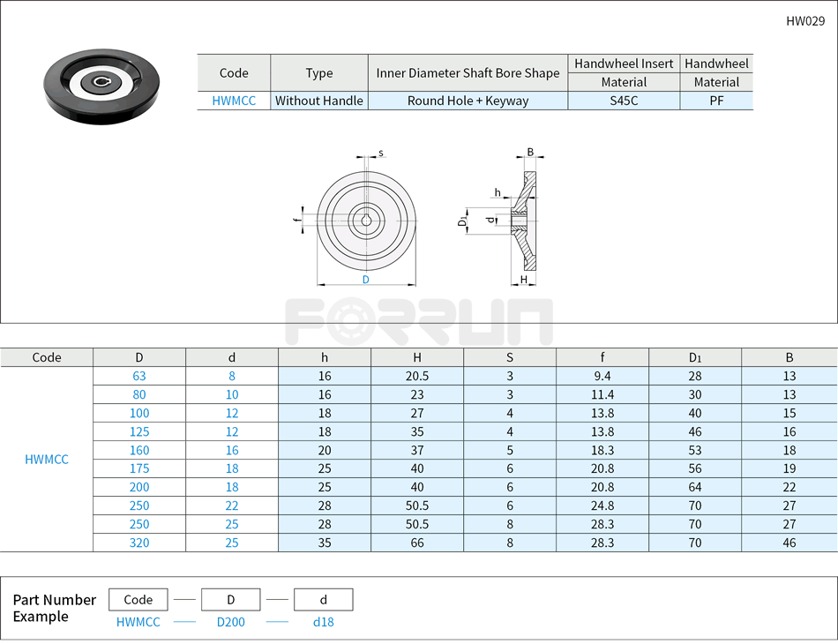Viewport: 838px width, 644px height.
Task: Click HWMCC in the part number example
Action: click(x=138, y=622)
